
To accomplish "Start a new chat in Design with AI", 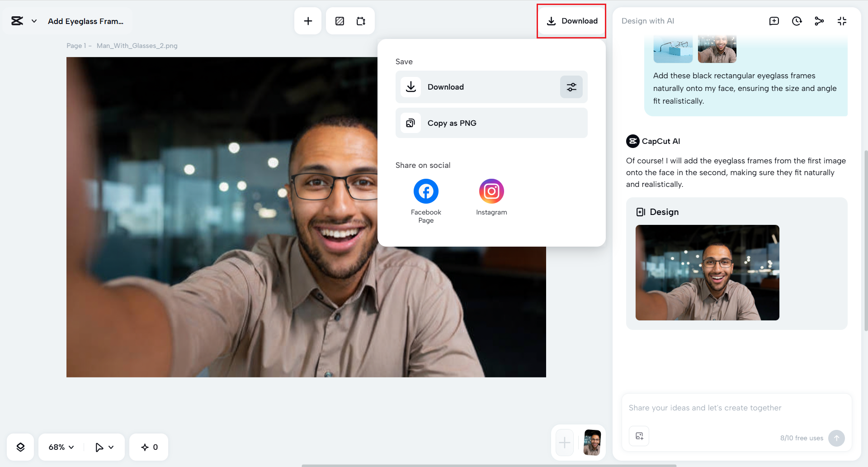I will 774,21.
